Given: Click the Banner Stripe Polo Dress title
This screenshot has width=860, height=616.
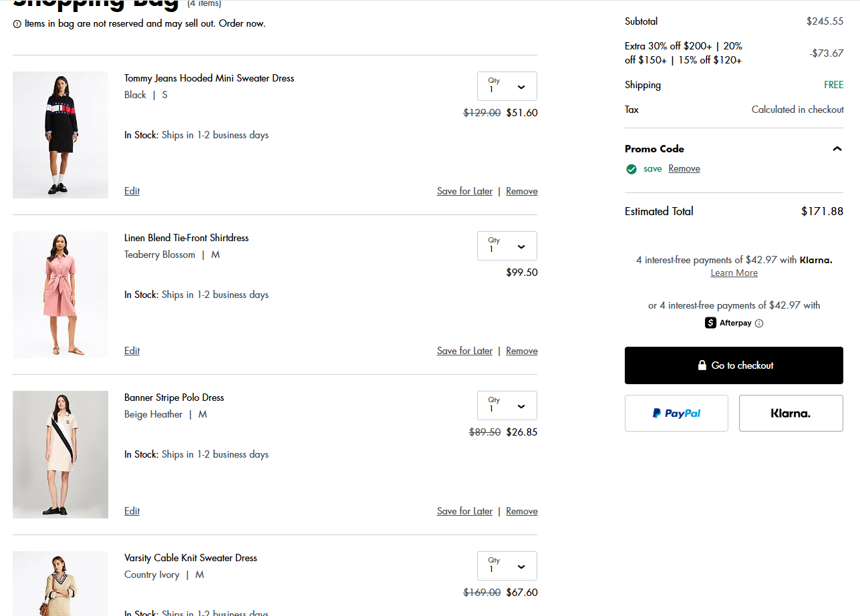Looking at the screenshot, I should (174, 398).
